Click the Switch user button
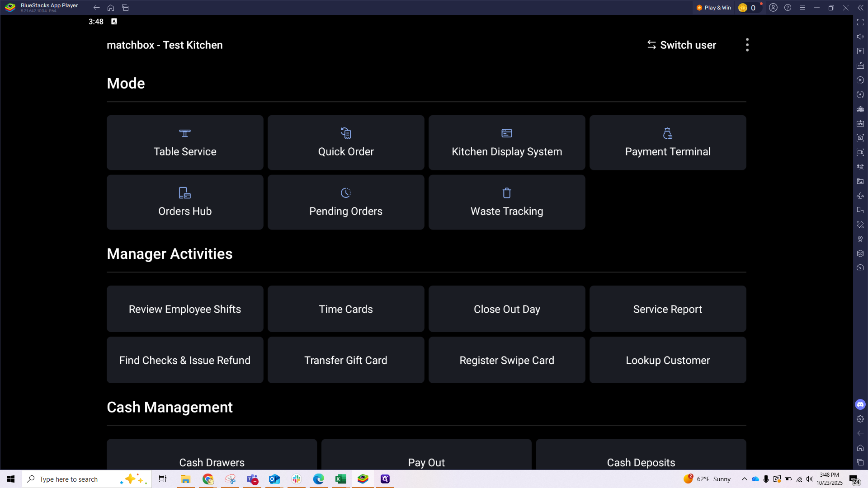 tap(682, 45)
